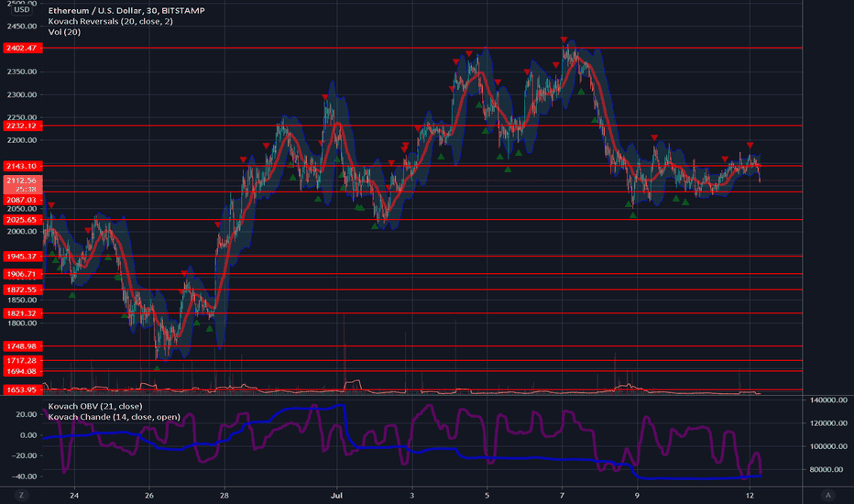Click the 2402.47 horizontal line price label
854x504 pixels.
coord(22,48)
